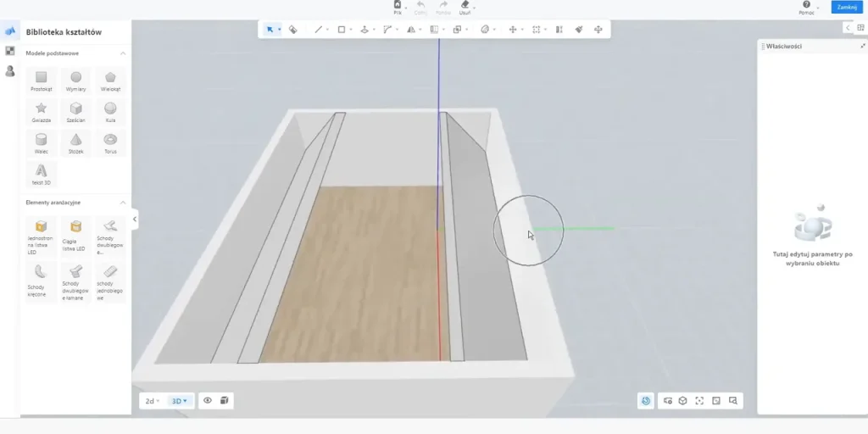Collapse the left shape library panel
Screen dimensions: 868x434
pos(135,220)
